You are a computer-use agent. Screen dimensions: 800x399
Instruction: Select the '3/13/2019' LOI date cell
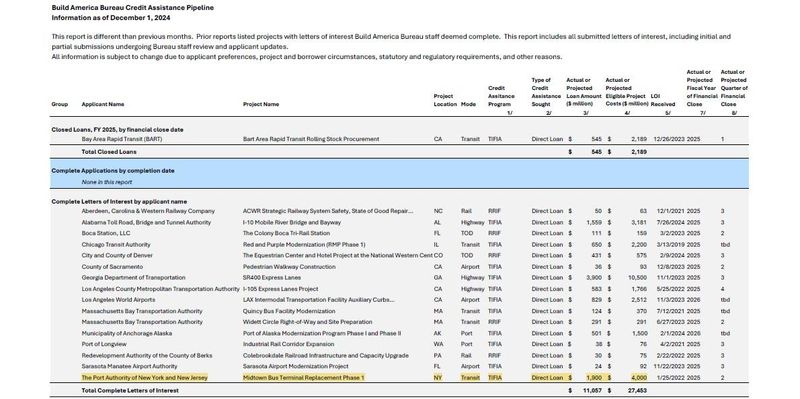(x=671, y=244)
